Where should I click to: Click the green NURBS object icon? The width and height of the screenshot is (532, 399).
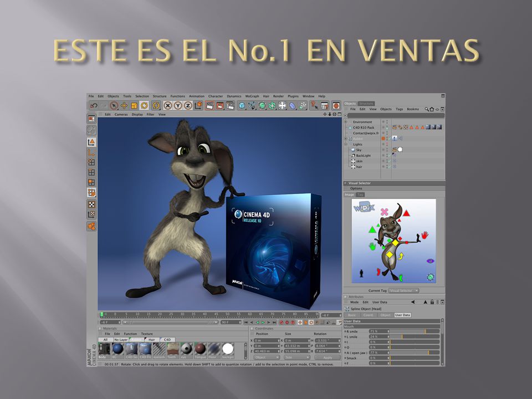coord(262,105)
